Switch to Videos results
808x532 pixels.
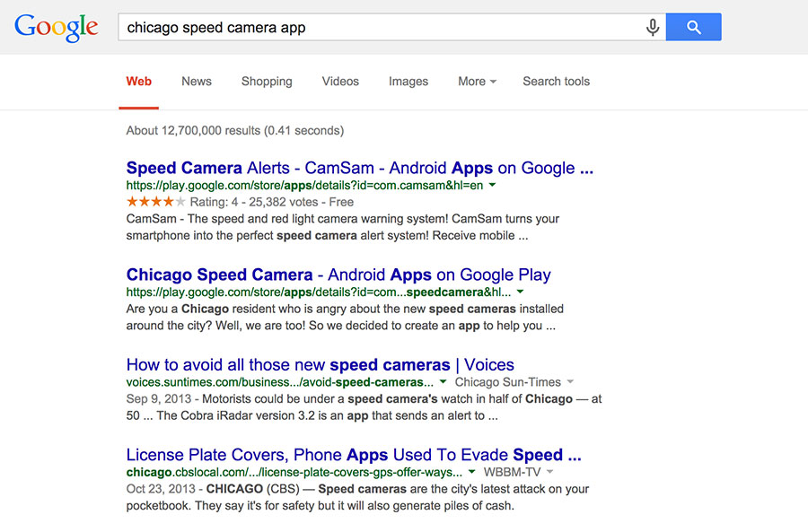340,82
